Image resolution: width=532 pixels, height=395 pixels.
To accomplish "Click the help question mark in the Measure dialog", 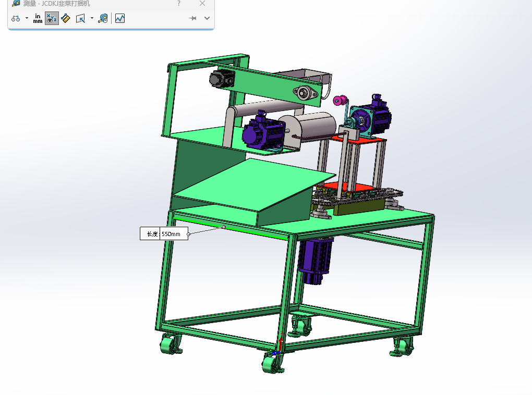I will click(179, 4).
